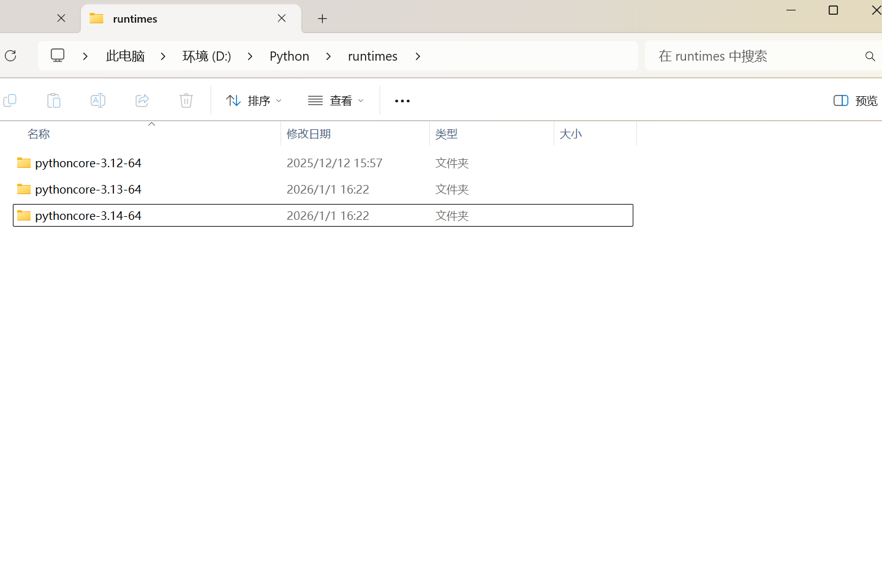Viewport: 882px width, 588px height.
Task: Click the computer icon in the breadcrumb bar
Action: [x=57, y=55]
